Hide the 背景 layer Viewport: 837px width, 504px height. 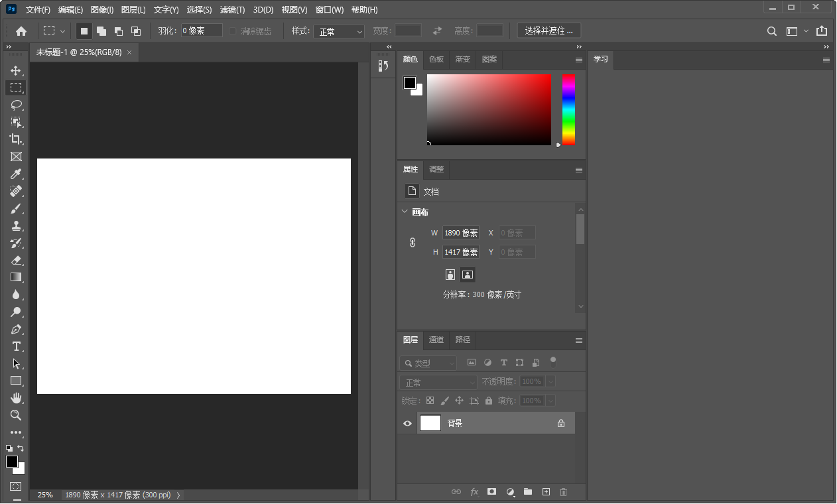point(407,422)
